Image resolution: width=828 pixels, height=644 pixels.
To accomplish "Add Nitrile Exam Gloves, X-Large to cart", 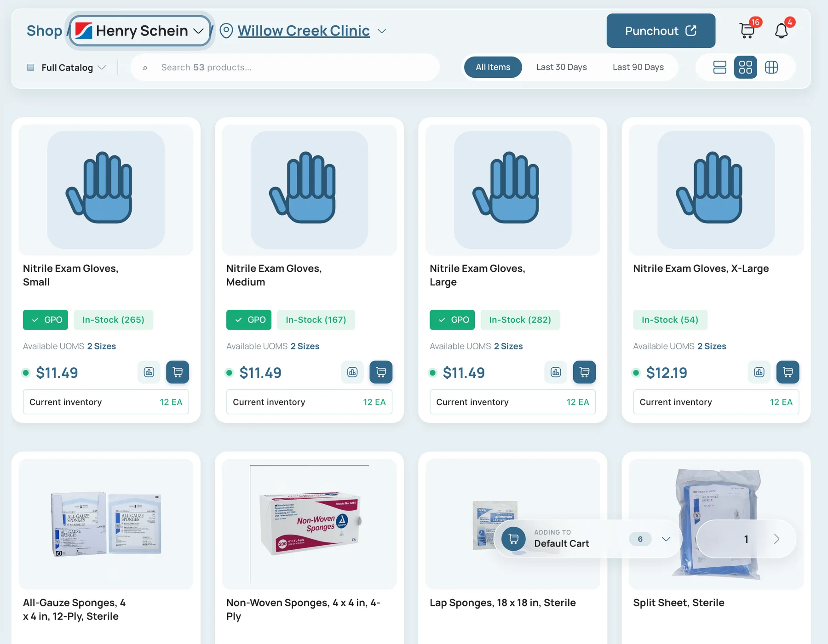I will coord(788,372).
